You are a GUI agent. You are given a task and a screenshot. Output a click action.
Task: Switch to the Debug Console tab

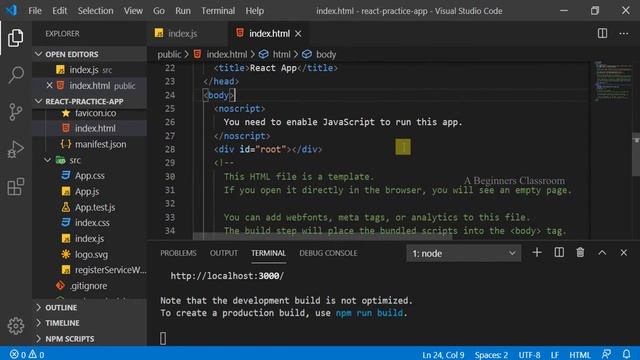(328, 253)
